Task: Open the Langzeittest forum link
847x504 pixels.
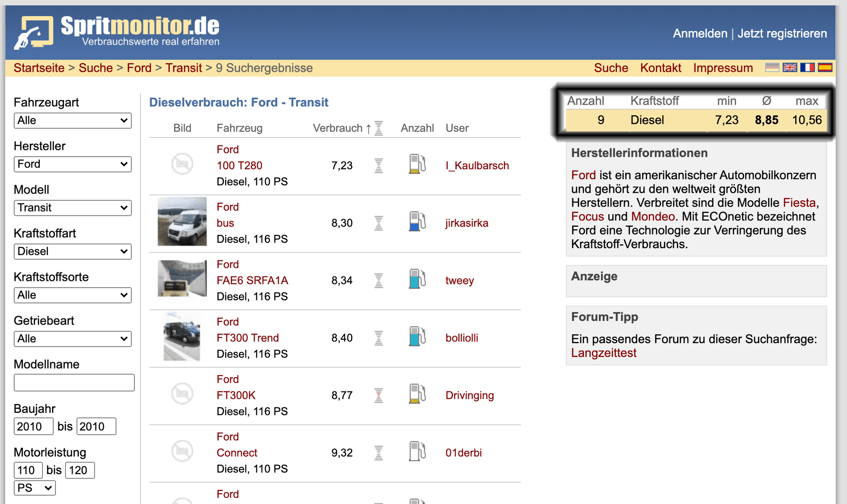Action: pos(603,353)
